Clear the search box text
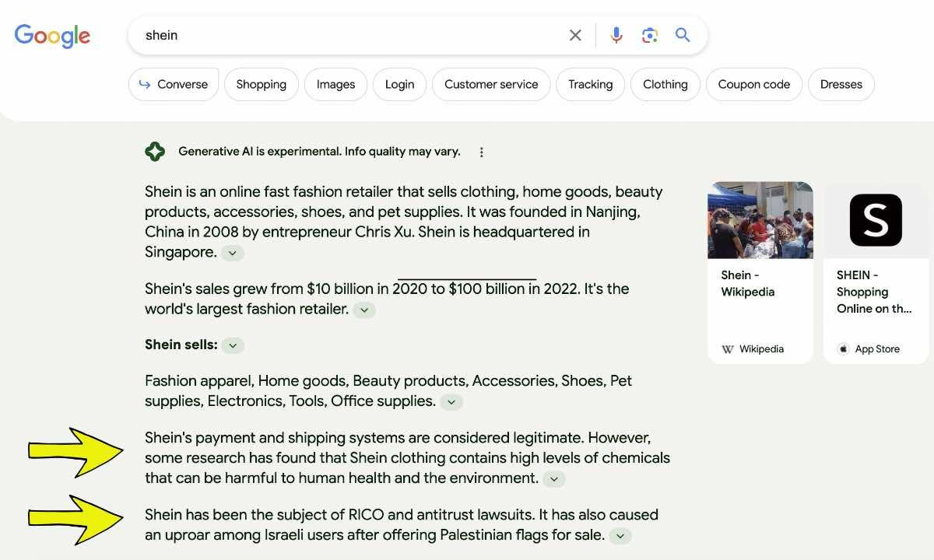The image size is (934, 560). tap(575, 35)
